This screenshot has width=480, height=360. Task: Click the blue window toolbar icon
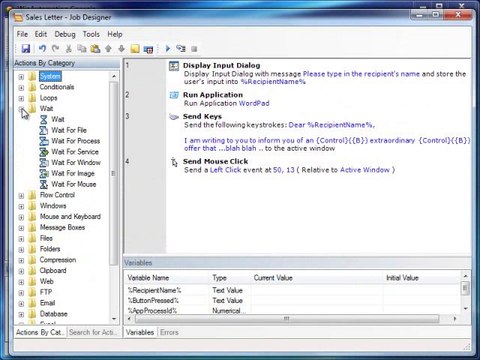[148, 49]
